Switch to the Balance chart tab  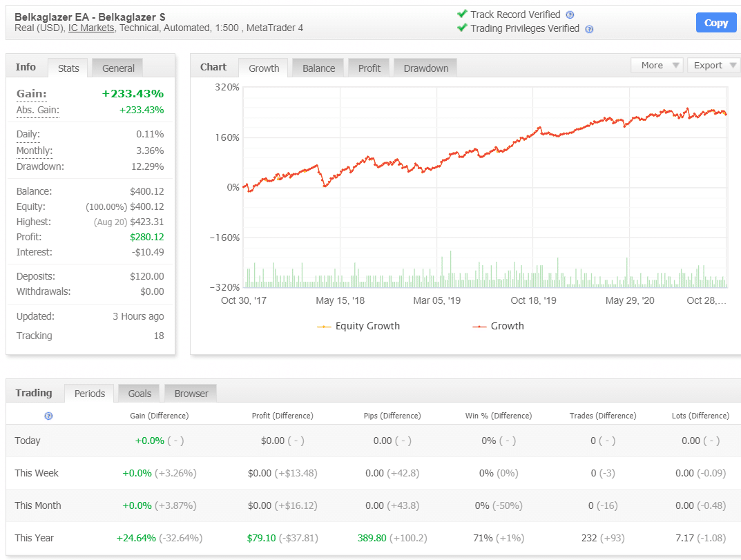318,68
